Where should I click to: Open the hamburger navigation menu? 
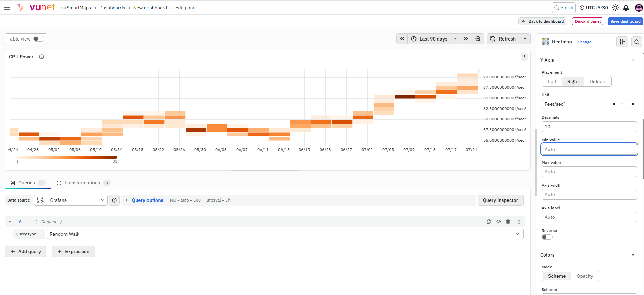coord(7,8)
